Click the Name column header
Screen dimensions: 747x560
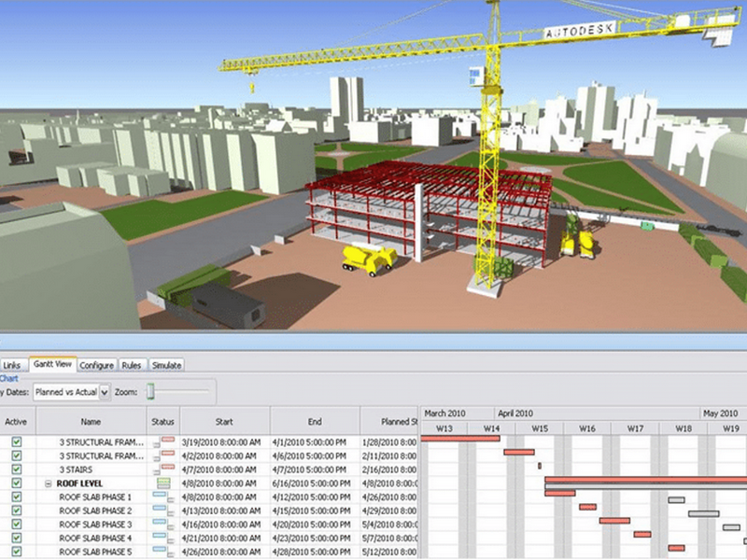91,421
